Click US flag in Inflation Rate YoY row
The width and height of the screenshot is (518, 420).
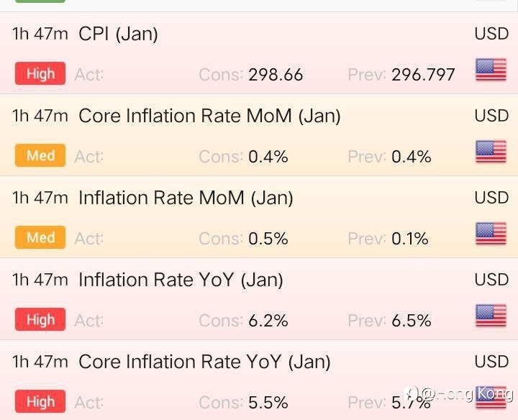pyautogui.click(x=491, y=315)
